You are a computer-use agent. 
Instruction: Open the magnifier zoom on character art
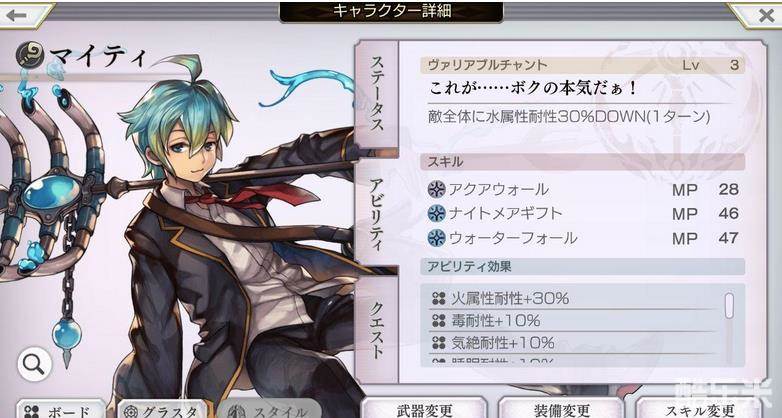34,365
